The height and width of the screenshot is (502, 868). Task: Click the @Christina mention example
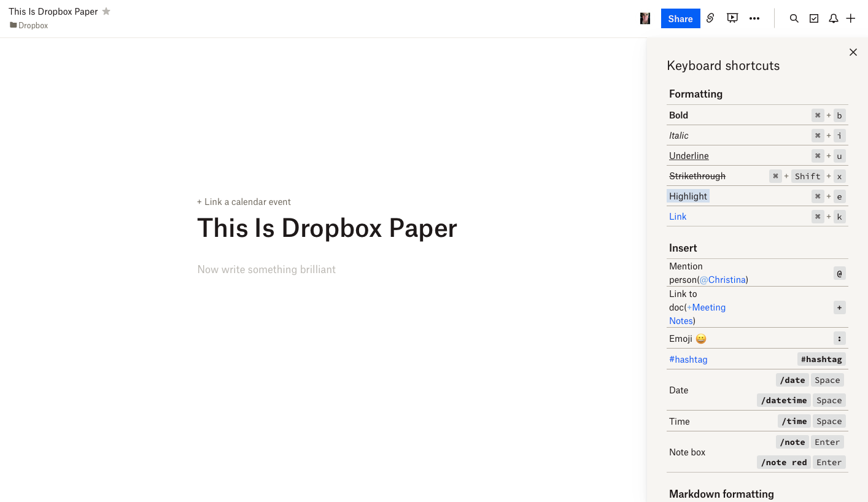coord(723,279)
